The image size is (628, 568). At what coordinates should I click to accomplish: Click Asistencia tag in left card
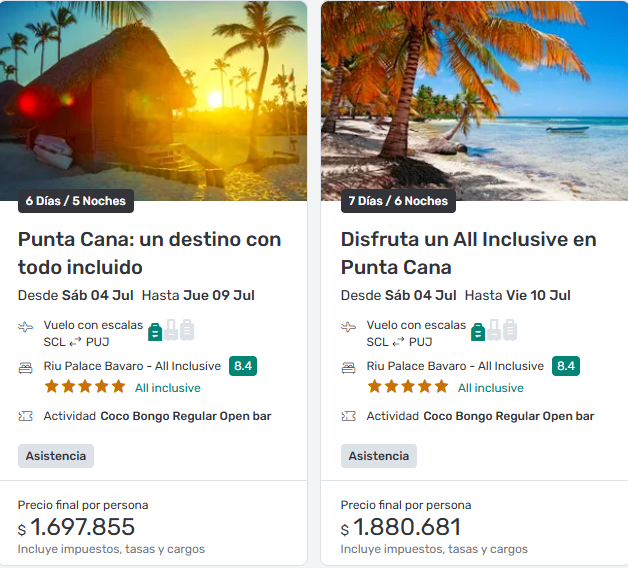click(56, 456)
